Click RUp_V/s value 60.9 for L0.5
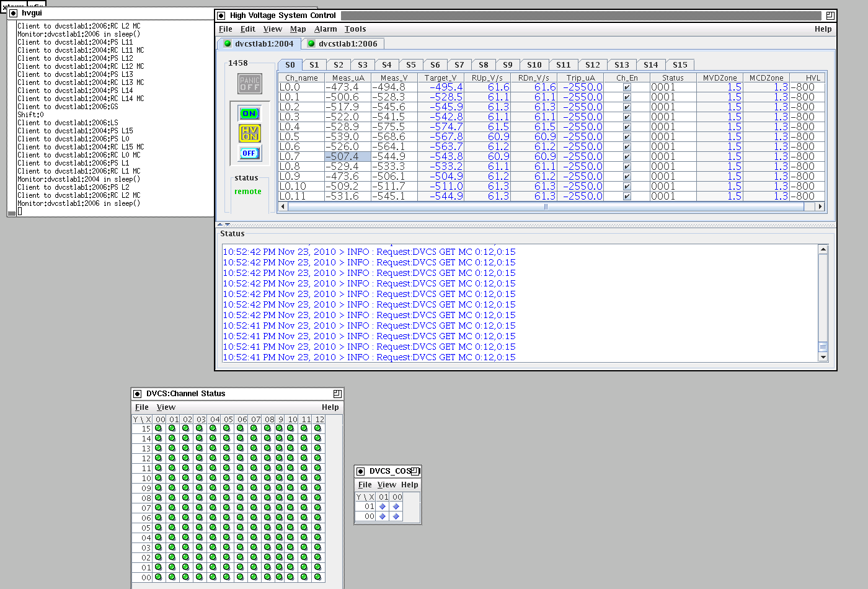The width and height of the screenshot is (868, 589). coord(487,137)
